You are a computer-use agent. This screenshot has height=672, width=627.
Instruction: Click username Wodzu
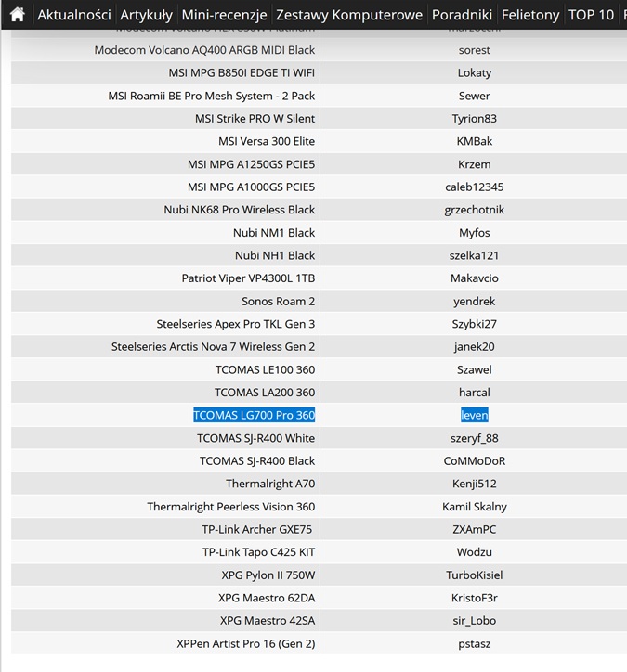[475, 552]
